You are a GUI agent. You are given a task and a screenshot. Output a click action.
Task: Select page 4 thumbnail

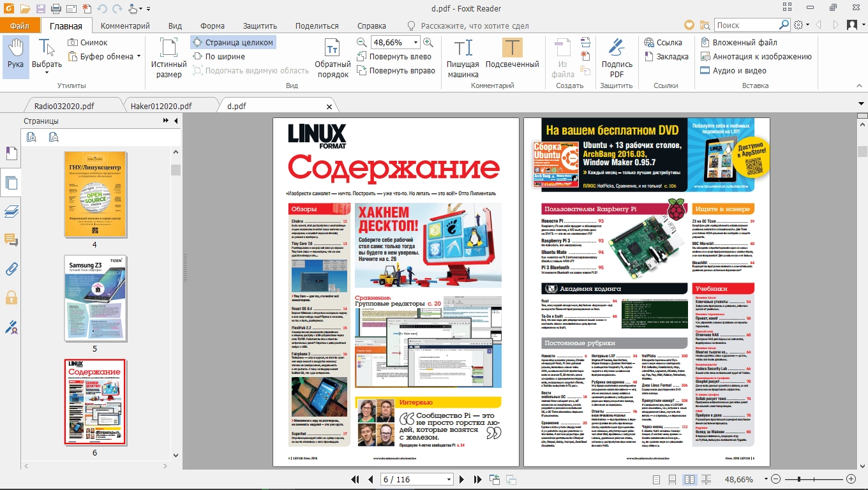point(94,195)
